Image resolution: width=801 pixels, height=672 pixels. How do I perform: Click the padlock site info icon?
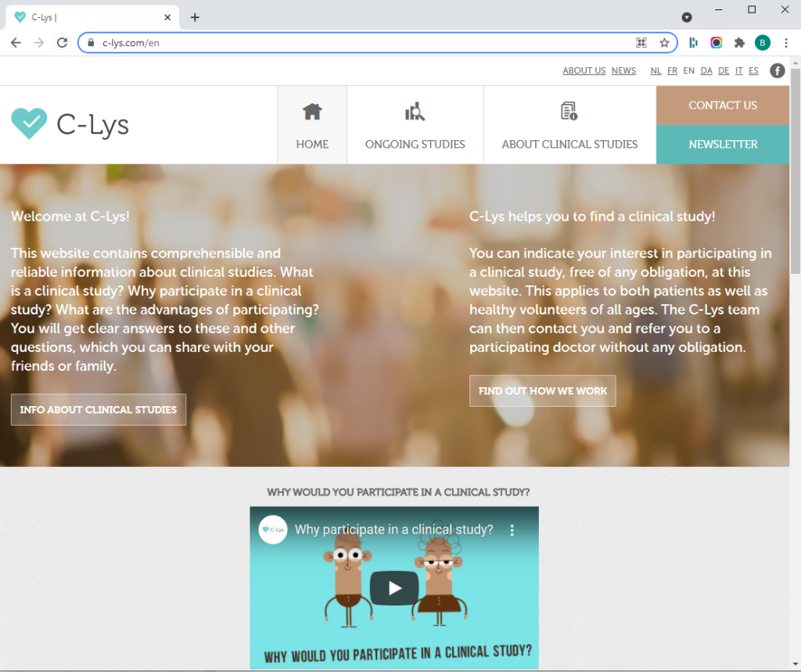click(91, 43)
